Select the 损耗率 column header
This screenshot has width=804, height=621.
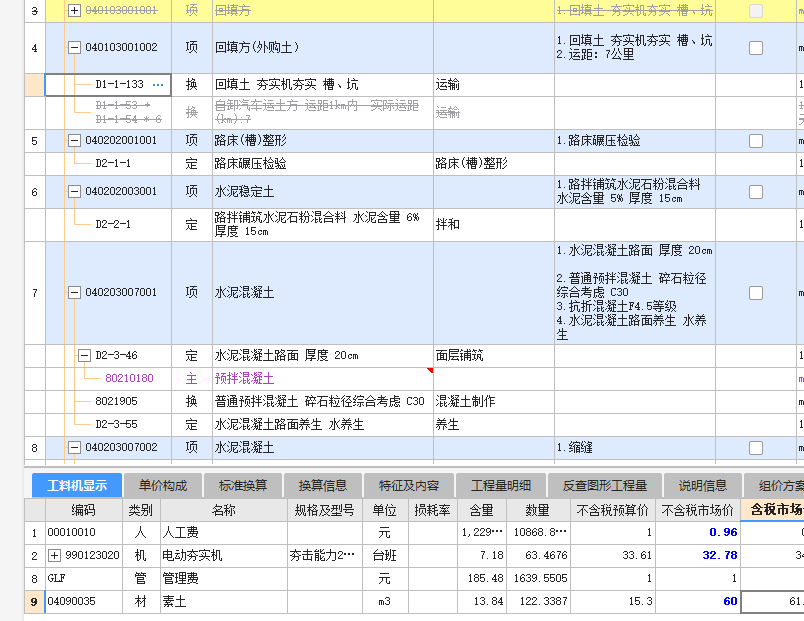tap(433, 510)
